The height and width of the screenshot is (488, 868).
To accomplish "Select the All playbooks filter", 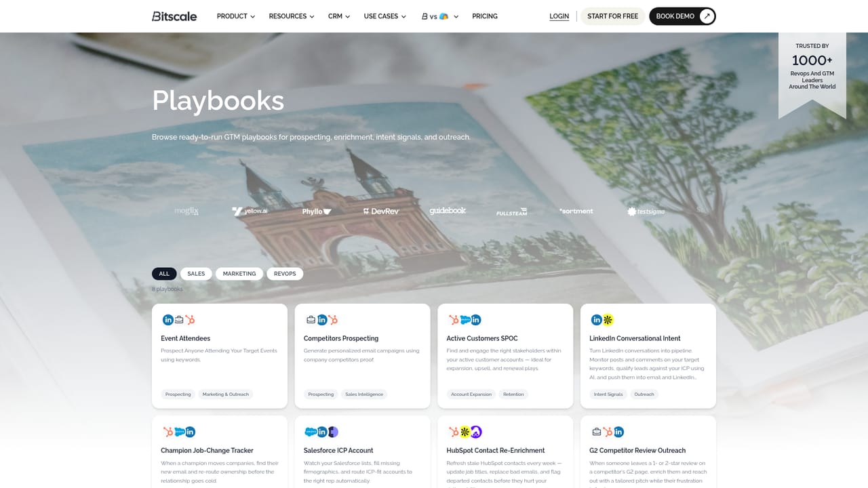I will [164, 274].
